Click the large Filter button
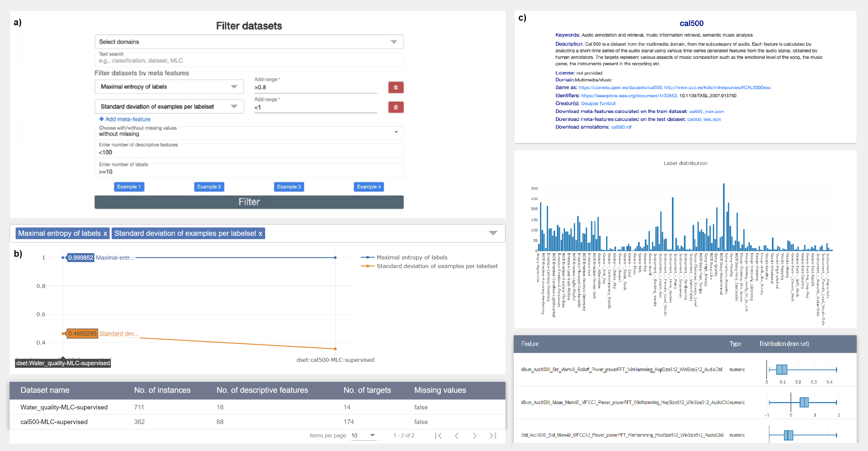The image size is (868, 451). point(249,202)
